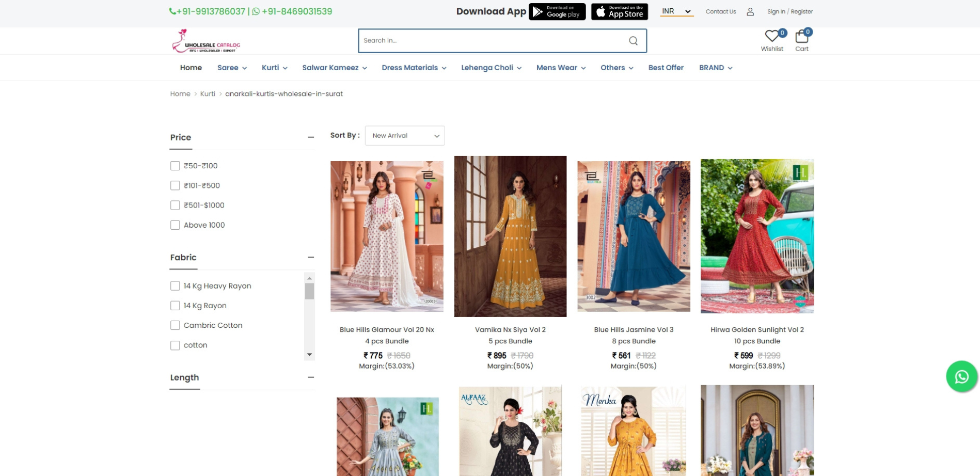The height and width of the screenshot is (476, 980).
Task: Click the search magnifier icon
Action: pyautogui.click(x=633, y=41)
